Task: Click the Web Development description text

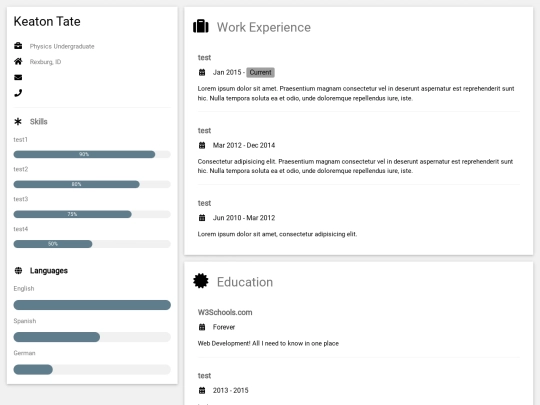Action: 268,343
